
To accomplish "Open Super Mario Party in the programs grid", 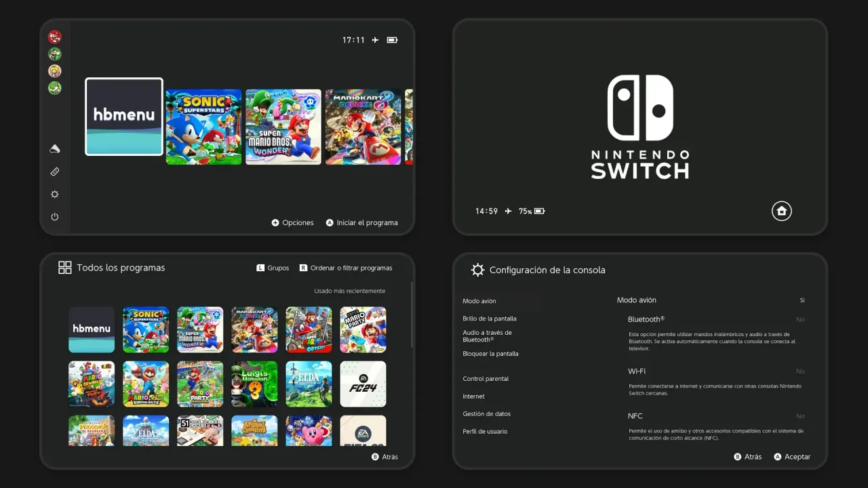I will 363,329.
